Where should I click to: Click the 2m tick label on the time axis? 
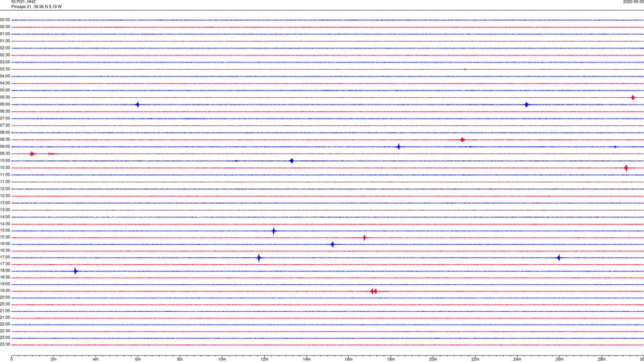[54, 359]
